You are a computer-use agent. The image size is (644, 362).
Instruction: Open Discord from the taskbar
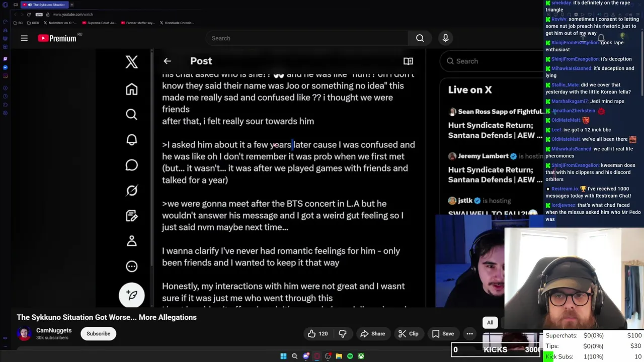point(306,356)
